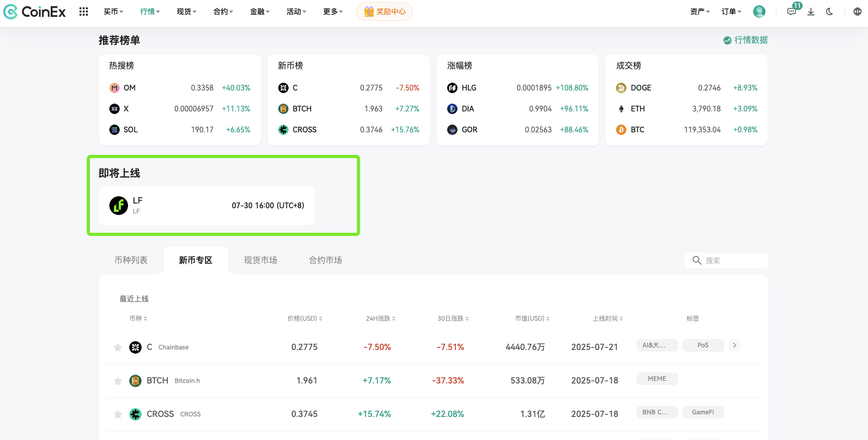Expand the 更多 dropdown menu

333,12
